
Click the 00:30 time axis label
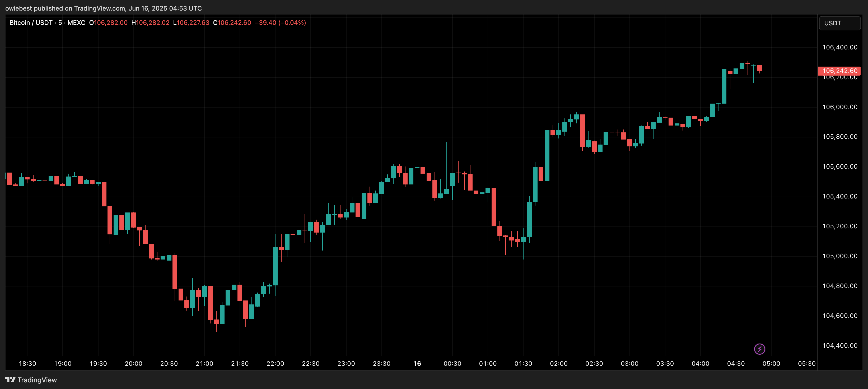click(452, 363)
